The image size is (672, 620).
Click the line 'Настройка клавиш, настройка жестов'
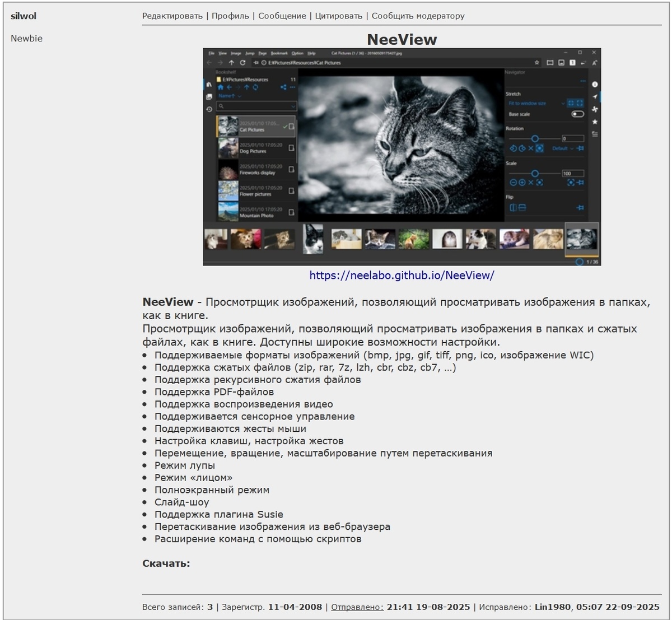click(x=249, y=441)
